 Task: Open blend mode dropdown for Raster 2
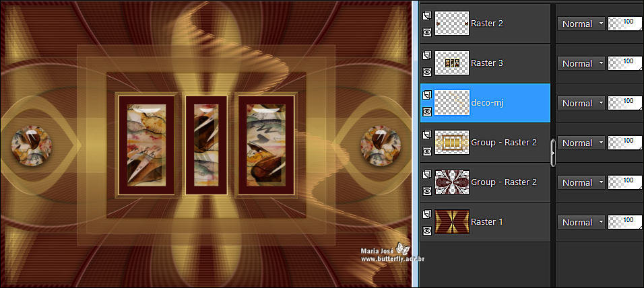[581, 24]
